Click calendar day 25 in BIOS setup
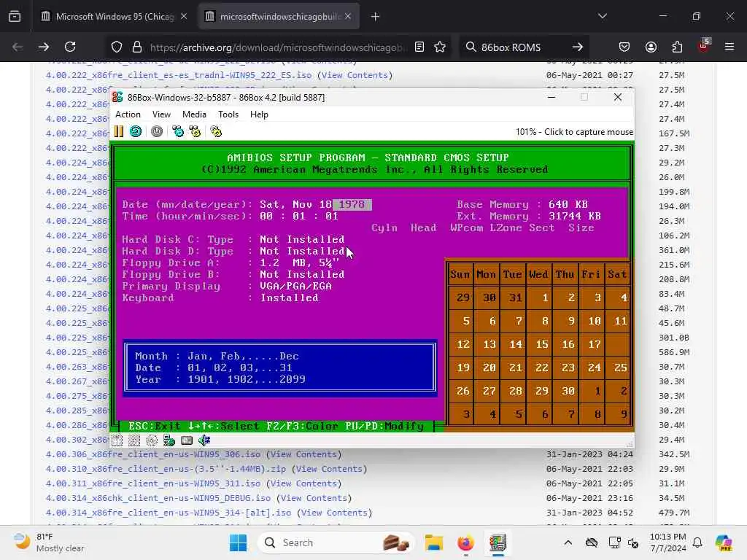 620,367
